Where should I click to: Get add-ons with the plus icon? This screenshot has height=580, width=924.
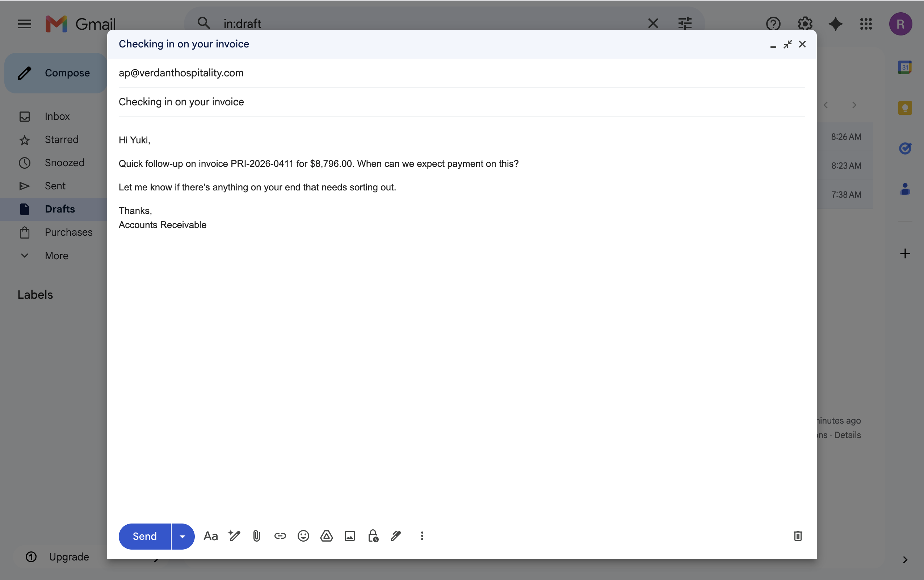(904, 253)
